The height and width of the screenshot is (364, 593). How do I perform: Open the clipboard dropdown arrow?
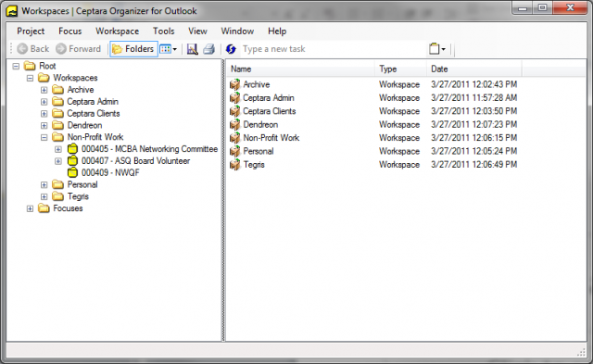[x=444, y=49]
